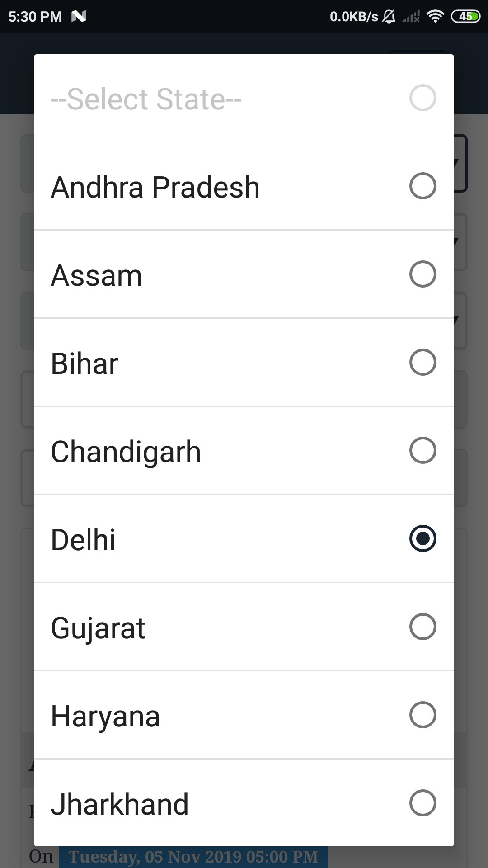Select the greyed --Select State-- radio button
The height and width of the screenshot is (868, 488).
pos(422,98)
